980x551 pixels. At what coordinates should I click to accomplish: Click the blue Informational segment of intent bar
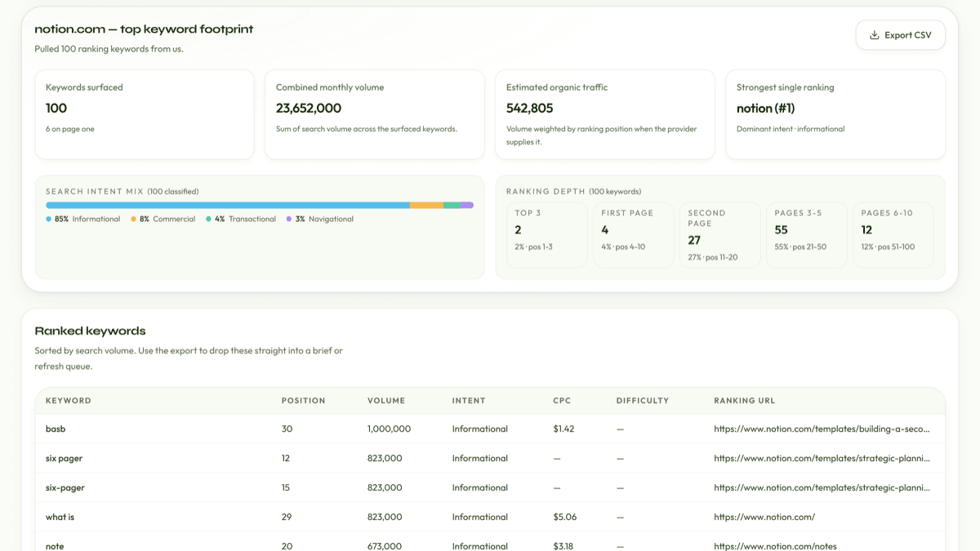(x=228, y=205)
